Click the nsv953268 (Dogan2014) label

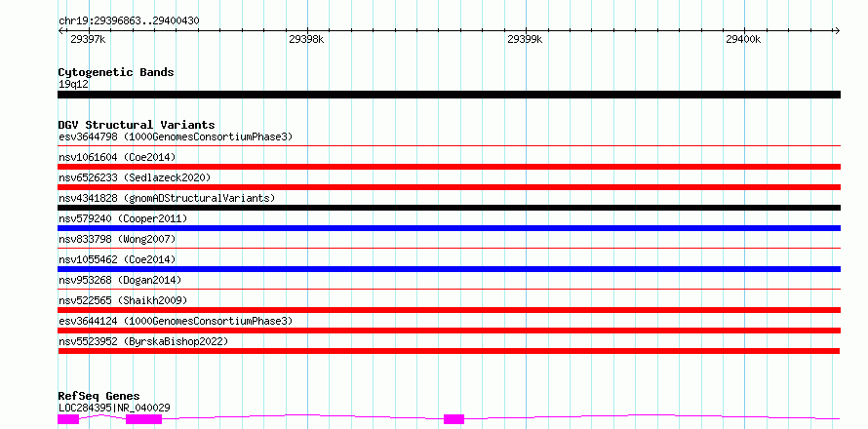point(120,280)
